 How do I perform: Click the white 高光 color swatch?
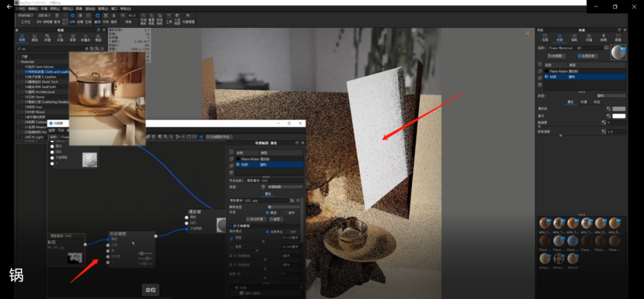619,116
